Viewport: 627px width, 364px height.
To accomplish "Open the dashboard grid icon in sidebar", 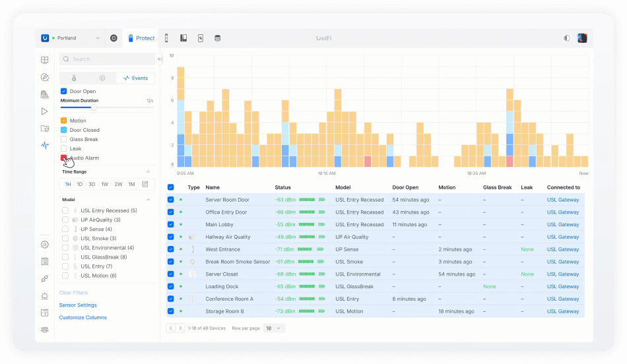I will 45,60.
